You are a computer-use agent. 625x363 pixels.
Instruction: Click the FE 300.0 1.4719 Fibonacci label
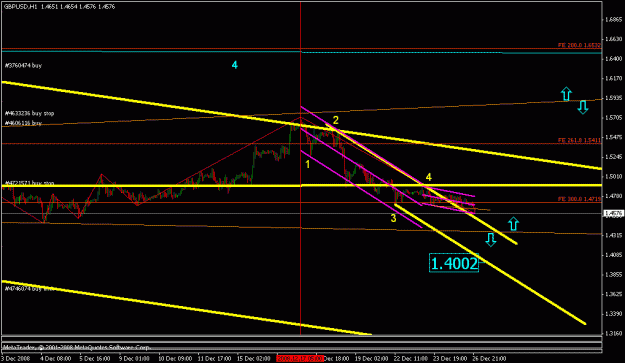(579, 198)
